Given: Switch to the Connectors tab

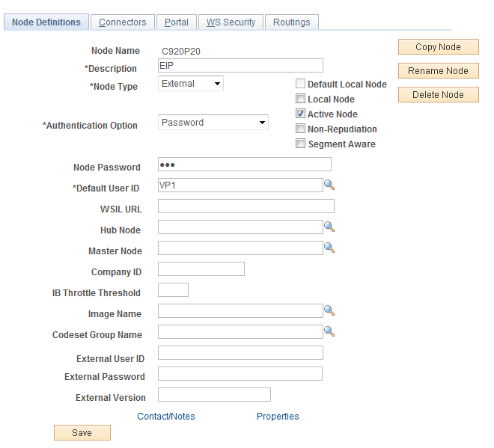Looking at the screenshot, I should coord(123,22).
